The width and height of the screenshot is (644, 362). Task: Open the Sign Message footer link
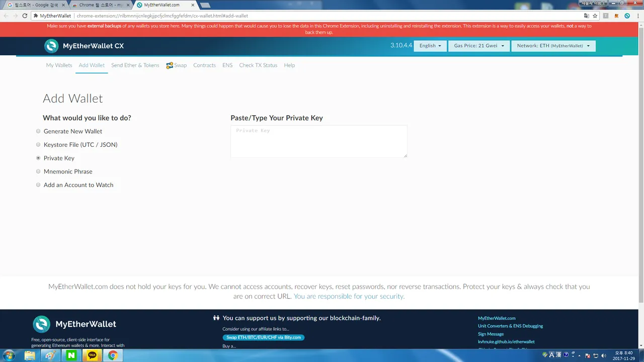click(x=491, y=334)
